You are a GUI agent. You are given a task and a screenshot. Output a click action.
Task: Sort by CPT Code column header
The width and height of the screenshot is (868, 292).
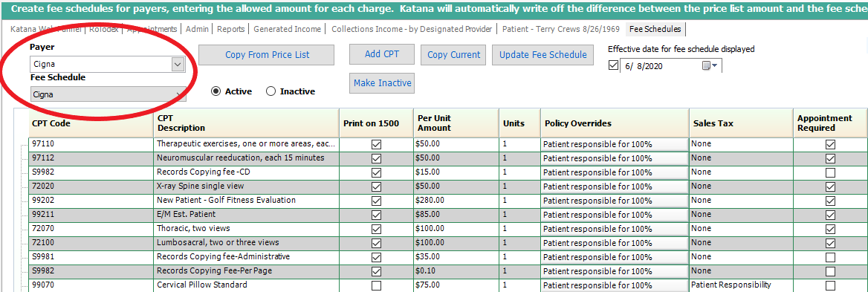(91, 123)
